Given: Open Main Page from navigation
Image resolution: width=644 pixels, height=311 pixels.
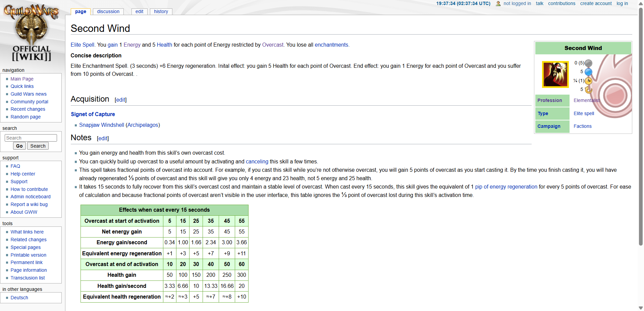Looking at the screenshot, I should click(22, 79).
